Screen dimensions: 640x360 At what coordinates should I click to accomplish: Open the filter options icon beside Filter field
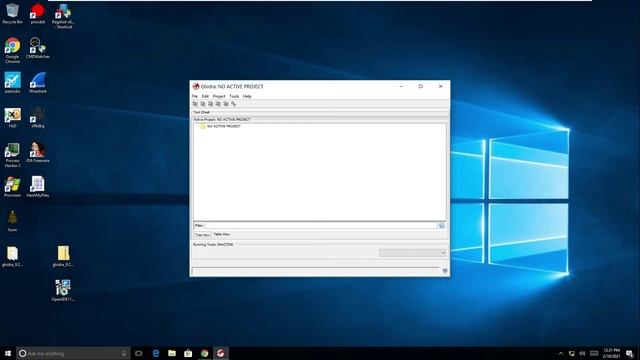pyautogui.click(x=441, y=226)
